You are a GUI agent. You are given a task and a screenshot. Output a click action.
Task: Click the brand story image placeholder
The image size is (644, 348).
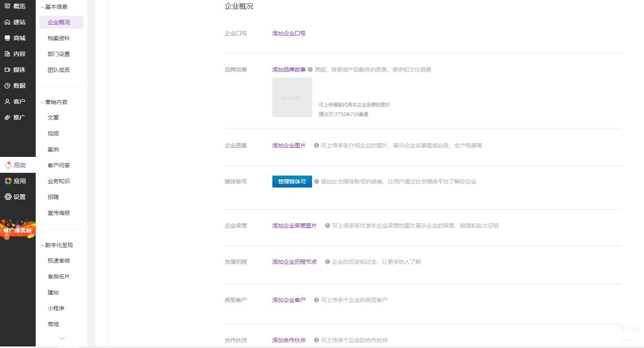292,97
